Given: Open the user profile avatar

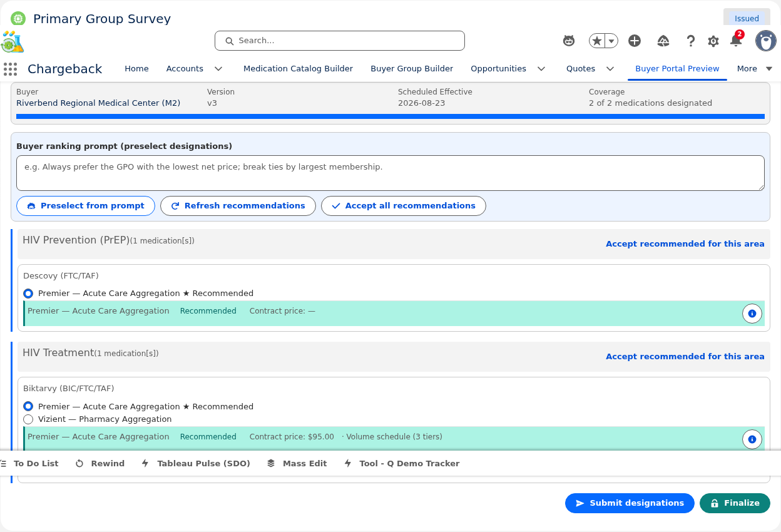Looking at the screenshot, I should [766, 41].
